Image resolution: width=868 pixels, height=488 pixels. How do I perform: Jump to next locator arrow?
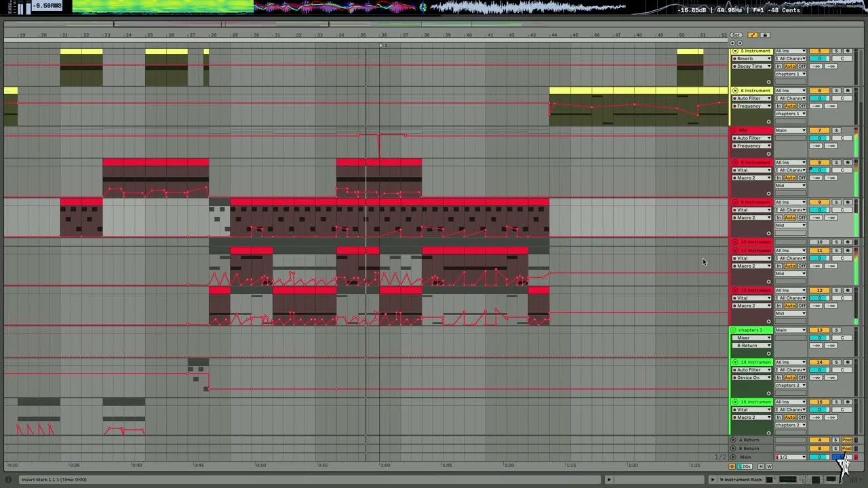point(739,43)
